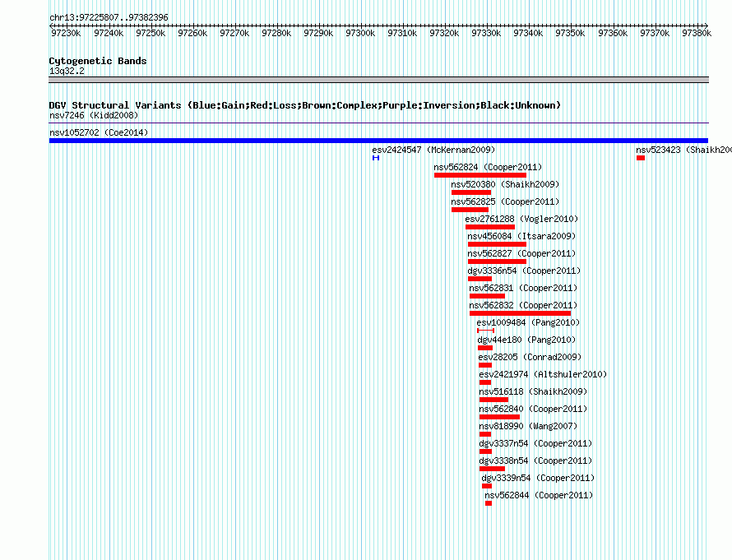The image size is (732, 560).
Task: Open dgv3337n54 (Cooper2011) label
Action: point(535,443)
